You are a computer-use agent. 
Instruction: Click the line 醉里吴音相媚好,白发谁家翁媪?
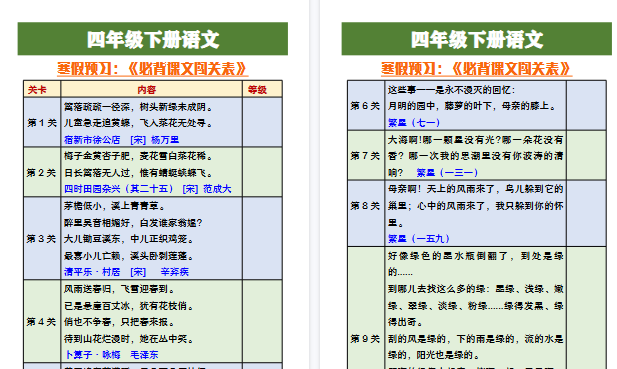pos(133,223)
